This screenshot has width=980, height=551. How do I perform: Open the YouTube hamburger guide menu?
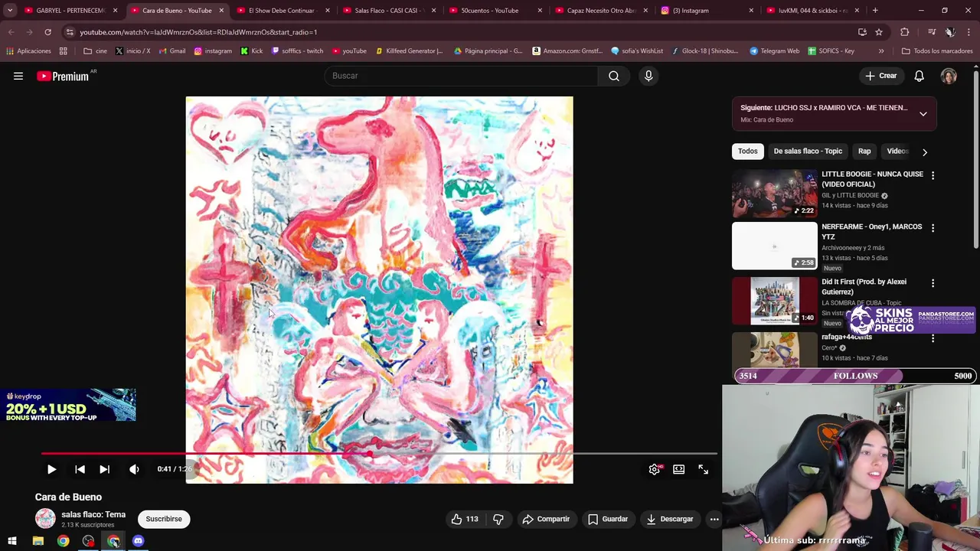[18, 76]
